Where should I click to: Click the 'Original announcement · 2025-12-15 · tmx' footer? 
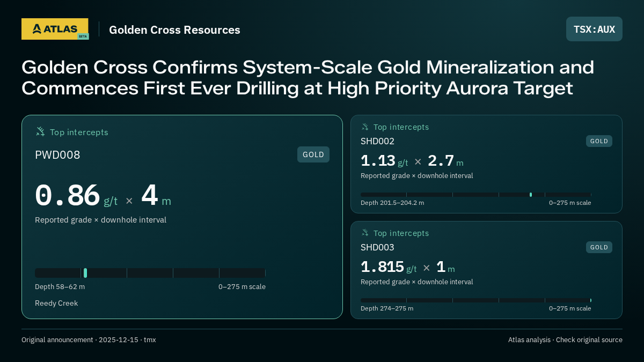pos(89,339)
